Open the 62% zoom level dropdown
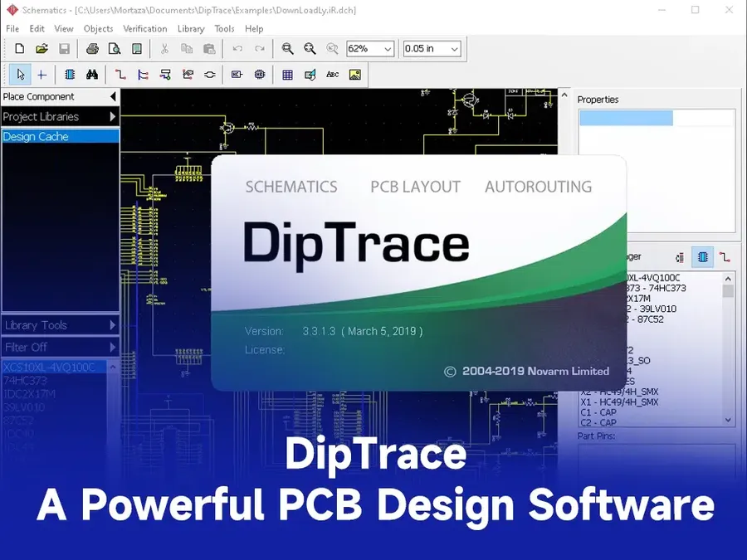This screenshot has width=747, height=560. coord(388,49)
